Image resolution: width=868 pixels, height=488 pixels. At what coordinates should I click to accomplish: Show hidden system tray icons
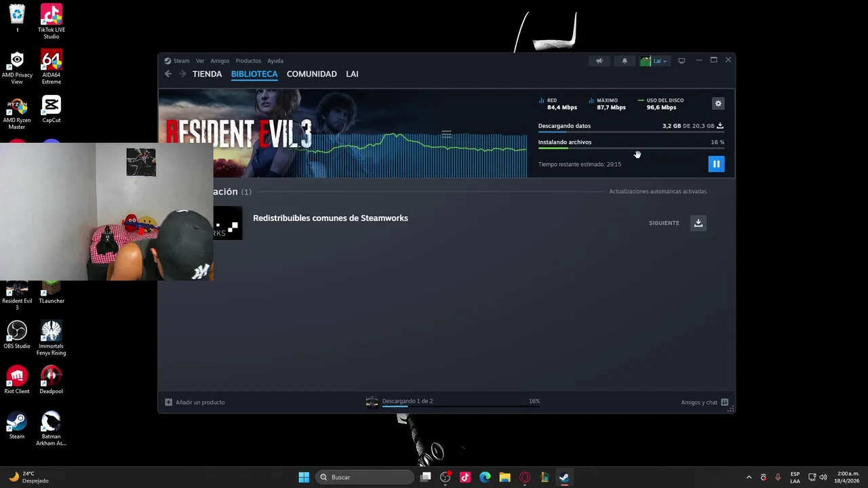(749, 477)
